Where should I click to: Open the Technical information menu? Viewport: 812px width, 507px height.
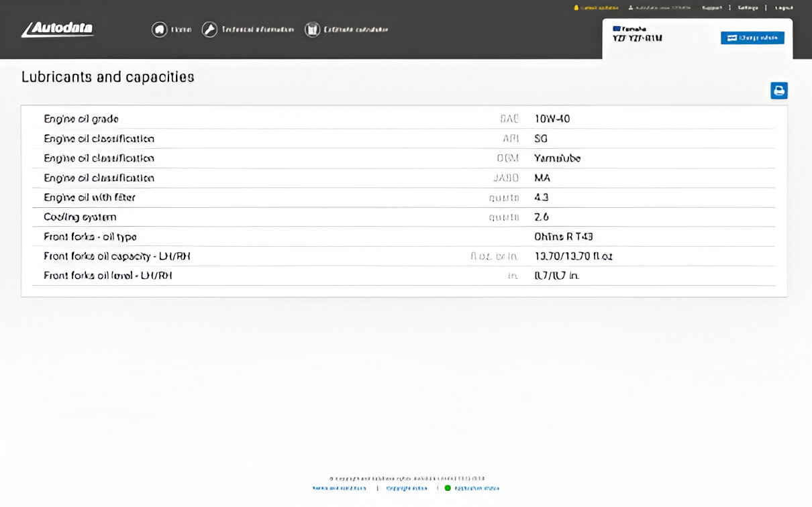coord(258,30)
